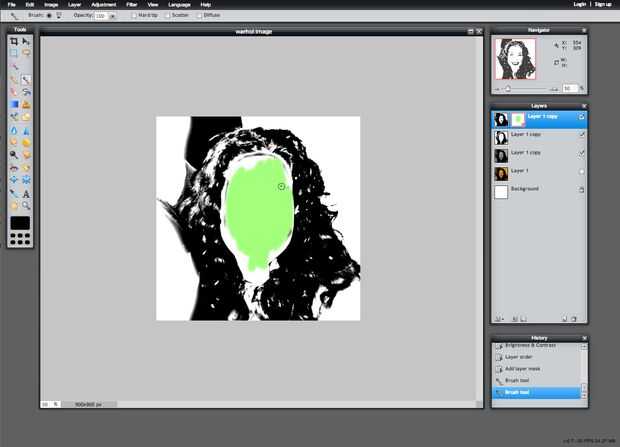The width and height of the screenshot is (620, 447).
Task: Select the Eraser tool
Action: pyautogui.click(x=14, y=92)
